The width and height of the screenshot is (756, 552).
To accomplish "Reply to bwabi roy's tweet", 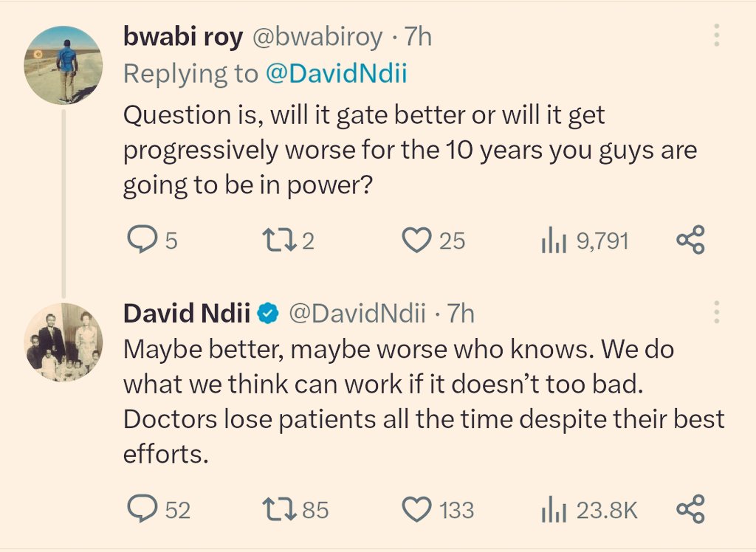I will pyautogui.click(x=140, y=241).
